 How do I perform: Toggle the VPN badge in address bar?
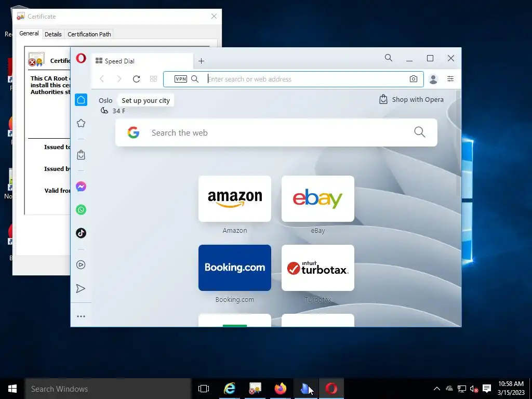point(180,79)
